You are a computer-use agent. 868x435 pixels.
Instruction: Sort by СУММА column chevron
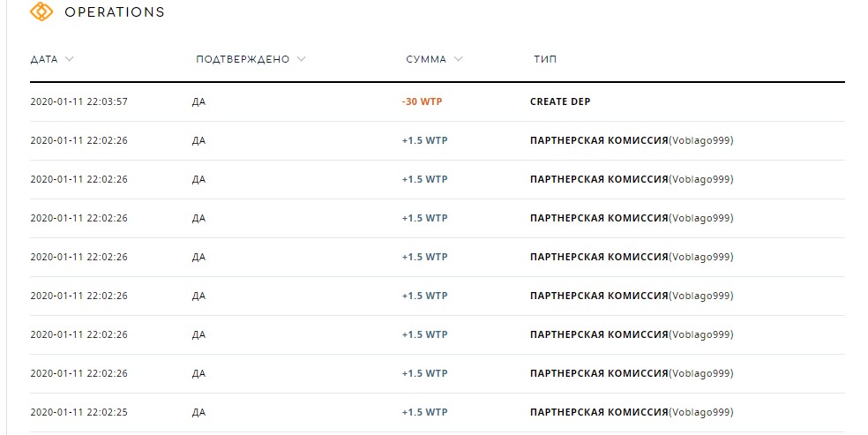pos(458,58)
